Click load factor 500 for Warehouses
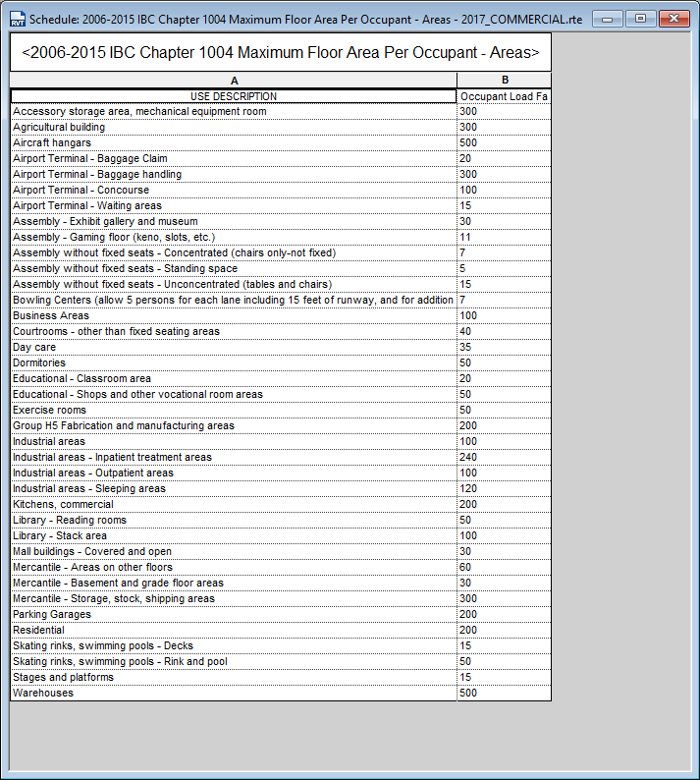 [504, 693]
